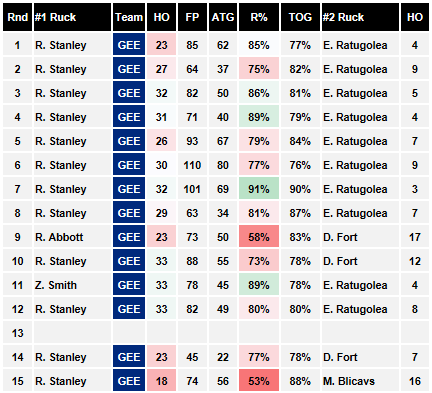Viewport: 432px width, 393px height.
Task: Click the red 58% ruck percentage cell
Action: pos(259,237)
